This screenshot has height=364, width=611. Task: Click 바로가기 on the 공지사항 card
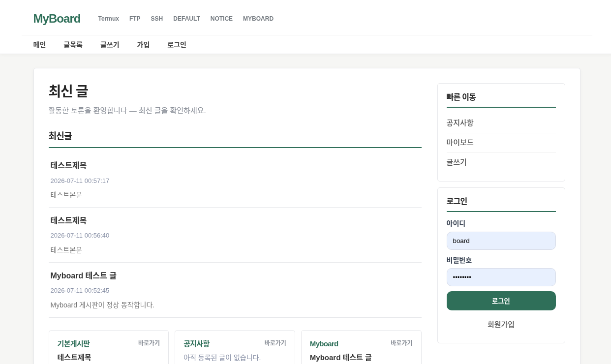[x=275, y=343]
